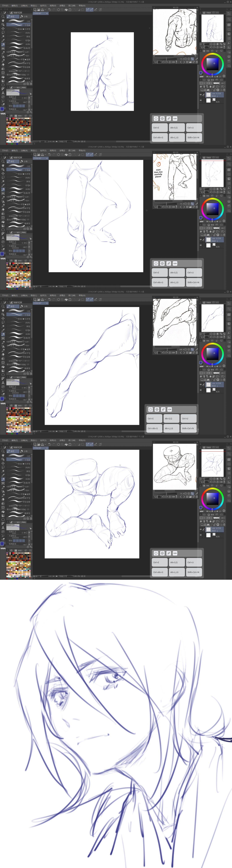Select the Lasso selection tool in arm-sketch window
Viewport: 232px width, 868px height.
3,33
